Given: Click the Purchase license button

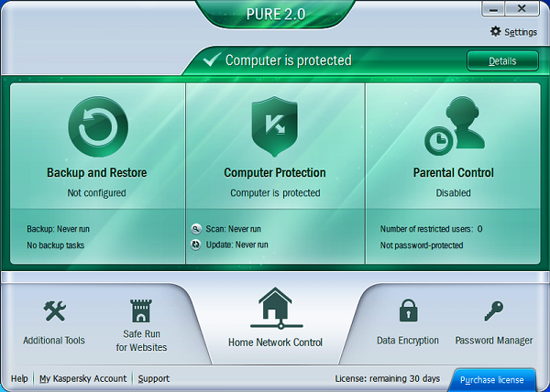Looking at the screenshot, I should [492, 380].
